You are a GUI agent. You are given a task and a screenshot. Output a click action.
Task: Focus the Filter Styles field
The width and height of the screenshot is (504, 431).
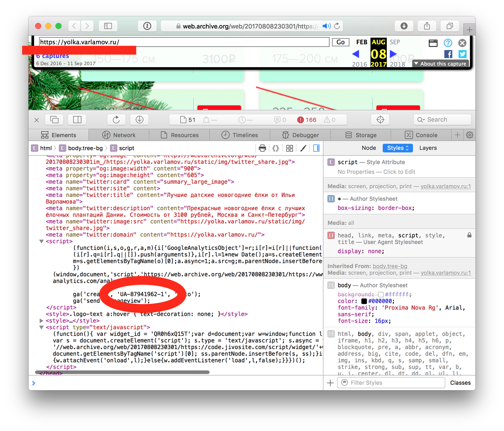tap(391, 383)
